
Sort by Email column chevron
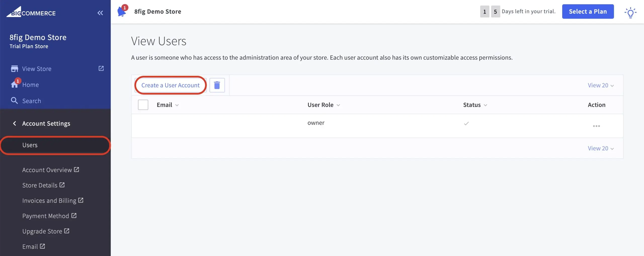coord(177,105)
